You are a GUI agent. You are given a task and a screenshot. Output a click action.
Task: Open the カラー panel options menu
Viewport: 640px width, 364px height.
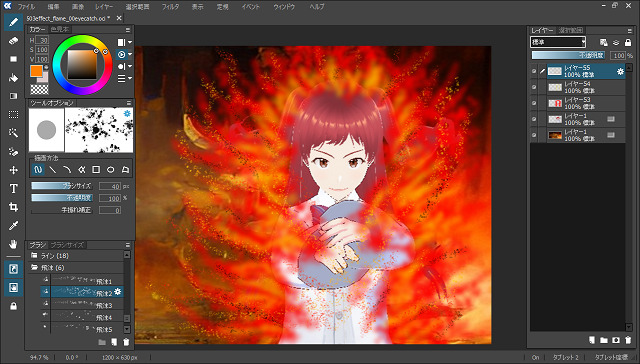click(128, 30)
